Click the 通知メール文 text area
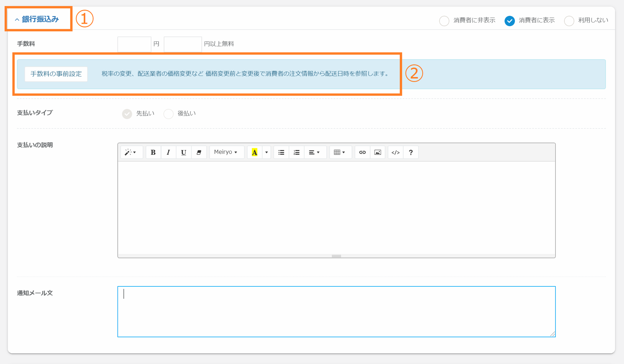This screenshot has height=364, width=624. point(336,311)
